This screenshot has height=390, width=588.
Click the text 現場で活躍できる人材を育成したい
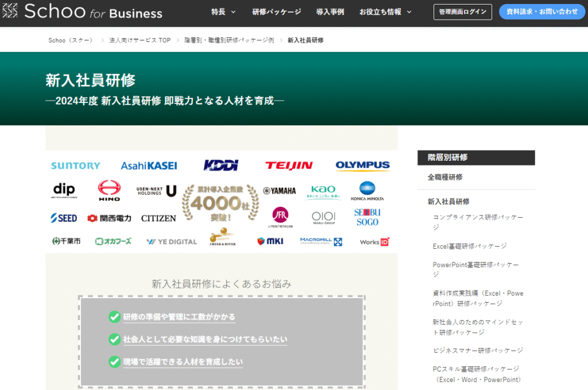tap(183, 362)
